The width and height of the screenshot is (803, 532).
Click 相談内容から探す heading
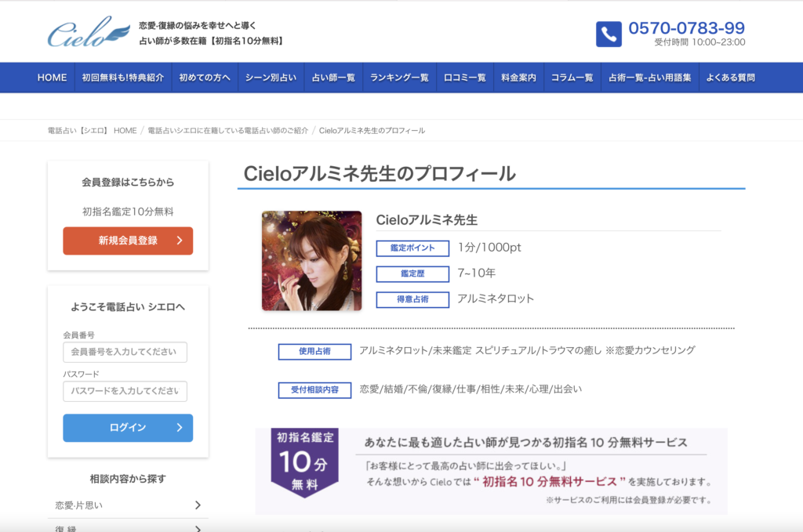128,479
